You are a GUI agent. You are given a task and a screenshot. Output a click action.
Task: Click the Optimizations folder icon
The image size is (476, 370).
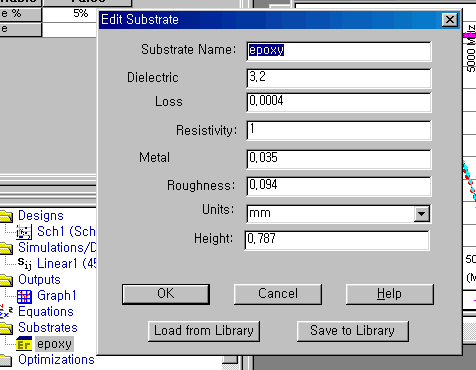(x=6, y=360)
